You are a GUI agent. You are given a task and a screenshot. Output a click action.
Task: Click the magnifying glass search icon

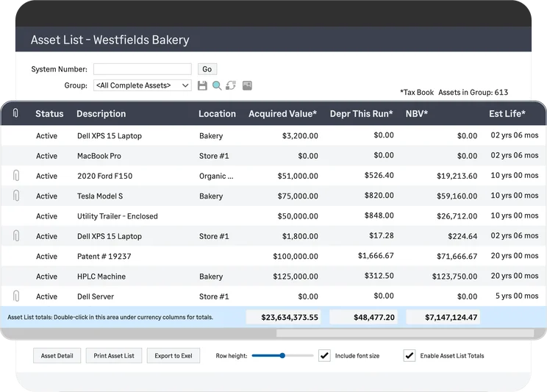point(217,85)
